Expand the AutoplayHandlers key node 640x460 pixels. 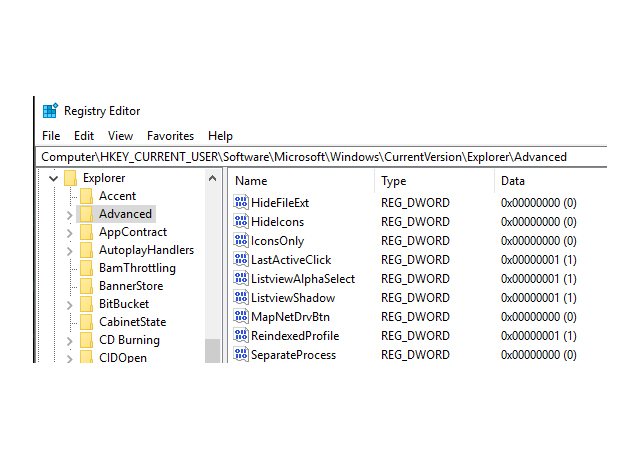(x=70, y=251)
